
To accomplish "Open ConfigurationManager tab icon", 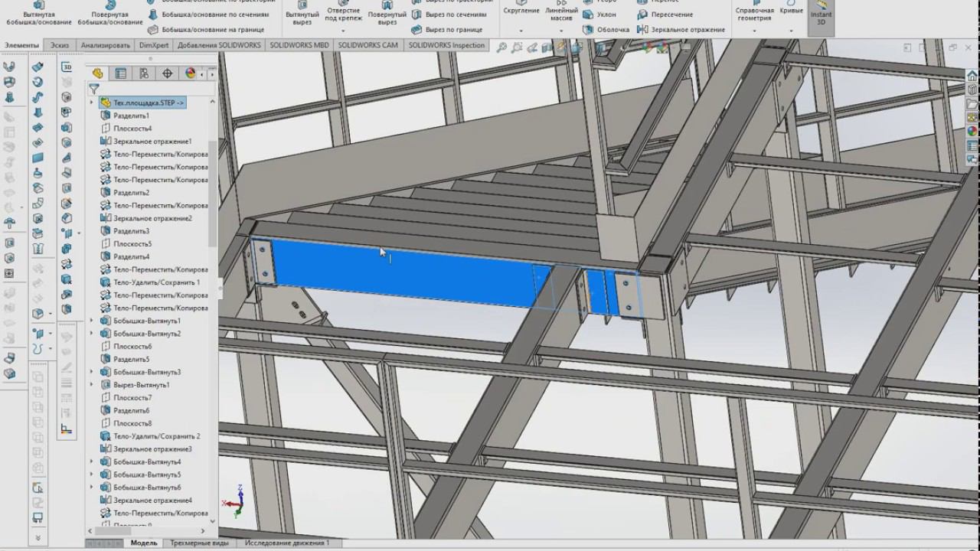I will 143,73.
